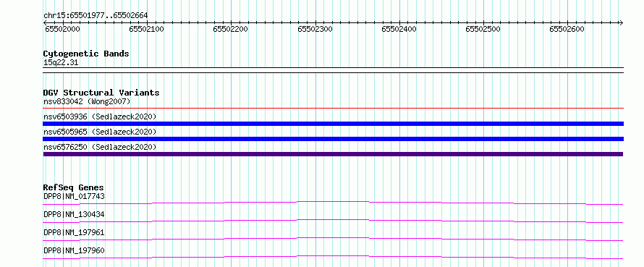Click the blue bar under nsv6503936
644x267 pixels.
(333, 124)
